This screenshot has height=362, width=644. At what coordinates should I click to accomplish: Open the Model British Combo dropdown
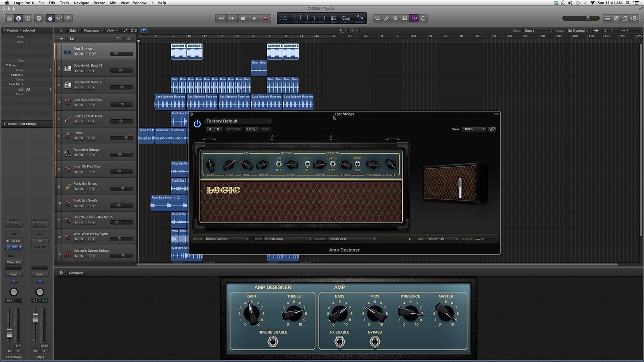pyautogui.click(x=227, y=239)
